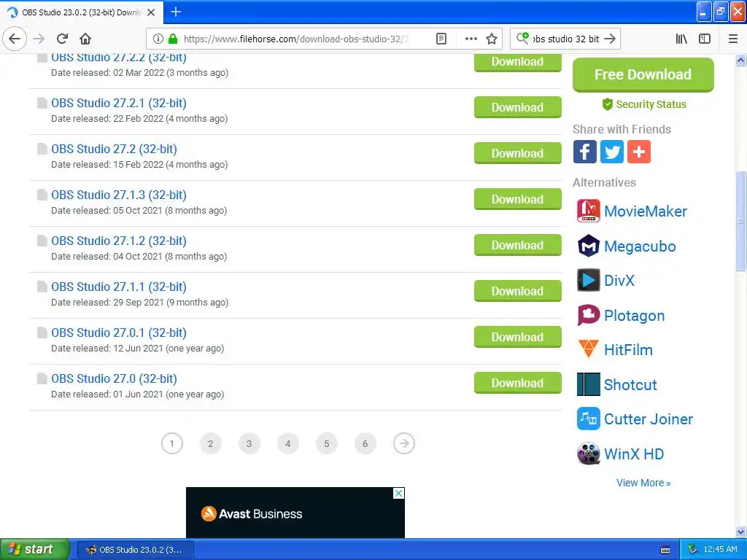Click the Shotcut app icon
Image resolution: width=747 pixels, height=560 pixels.
tap(589, 384)
